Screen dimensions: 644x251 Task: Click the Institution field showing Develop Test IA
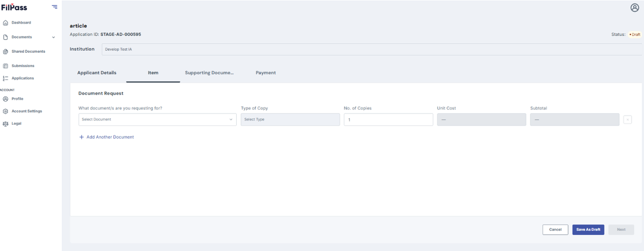click(372, 49)
